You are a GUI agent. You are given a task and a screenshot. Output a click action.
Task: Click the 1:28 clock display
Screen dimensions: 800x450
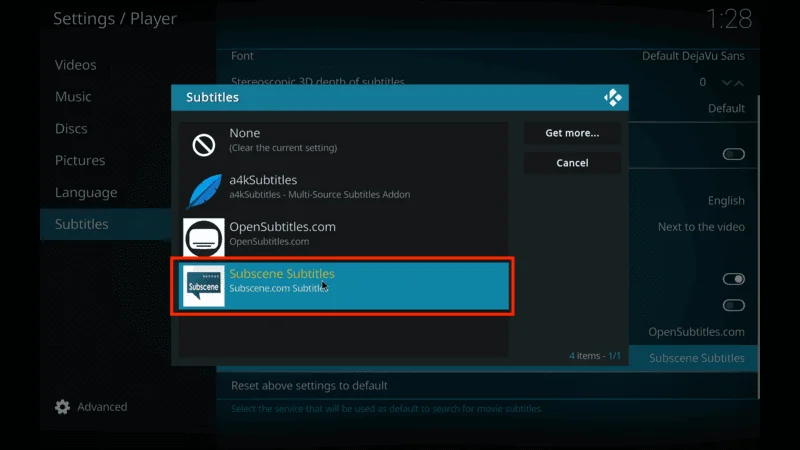click(729, 19)
